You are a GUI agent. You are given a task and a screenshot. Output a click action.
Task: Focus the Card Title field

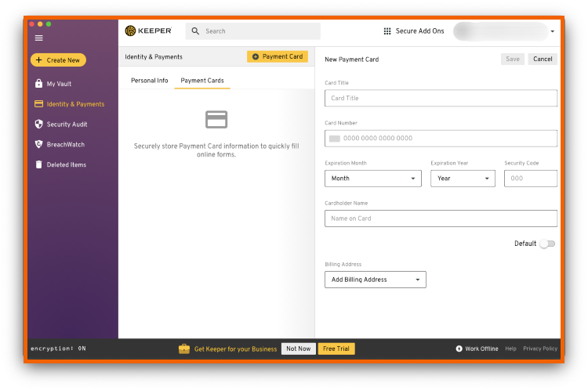tap(441, 98)
